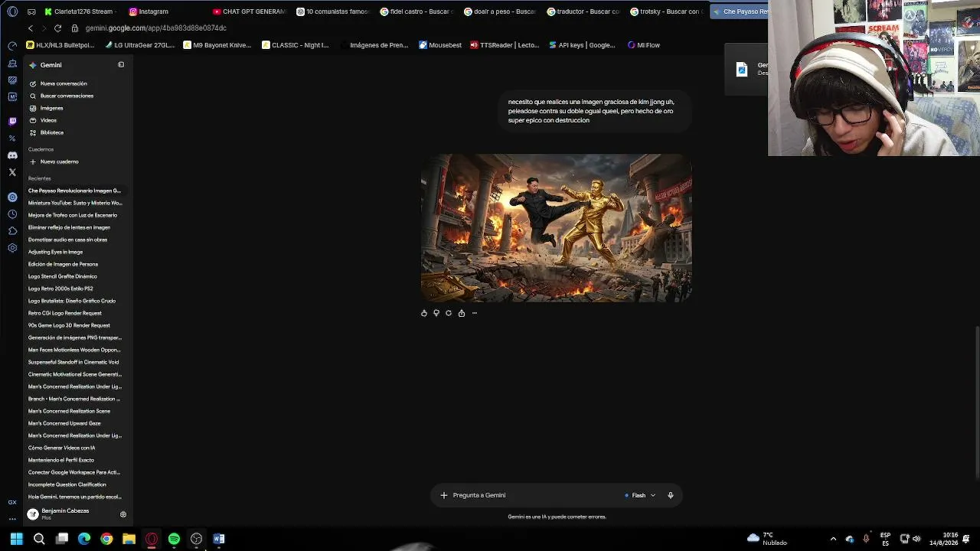The width and height of the screenshot is (980, 551).
Task: Expand the Flash model selector
Action: coord(640,495)
